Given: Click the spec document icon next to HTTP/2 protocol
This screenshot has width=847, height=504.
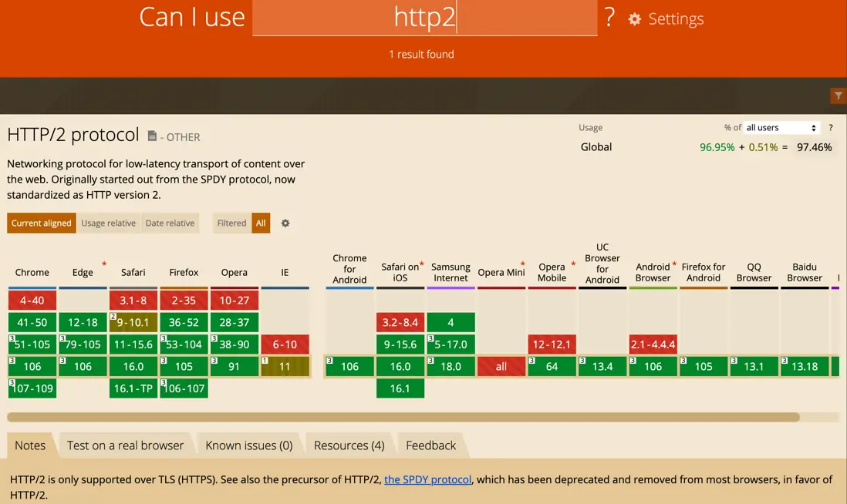Looking at the screenshot, I should (152, 136).
